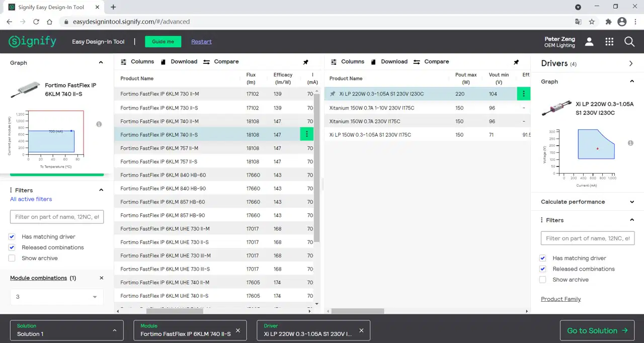Toggle Drivers panel Released combinations checkbox
Image resolution: width=644 pixels, height=343 pixels.
coord(542,269)
